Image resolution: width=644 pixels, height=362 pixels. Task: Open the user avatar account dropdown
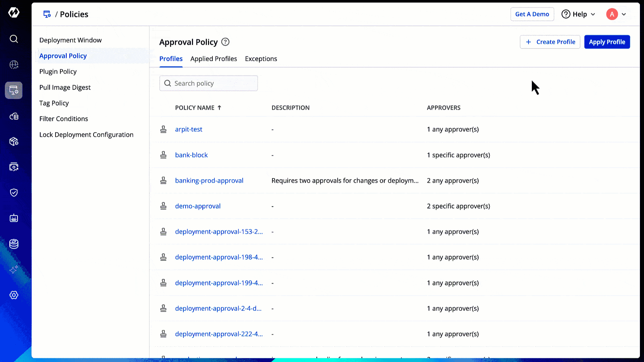[x=616, y=14]
